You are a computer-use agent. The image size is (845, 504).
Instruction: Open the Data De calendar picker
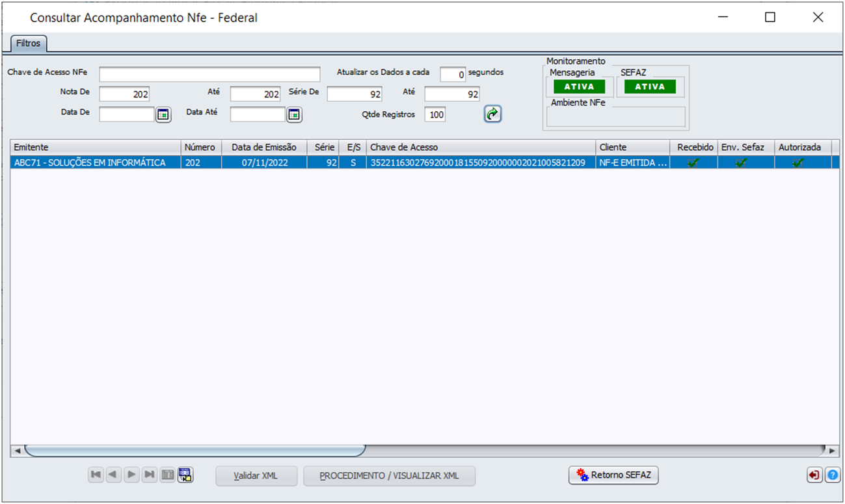coord(163,114)
